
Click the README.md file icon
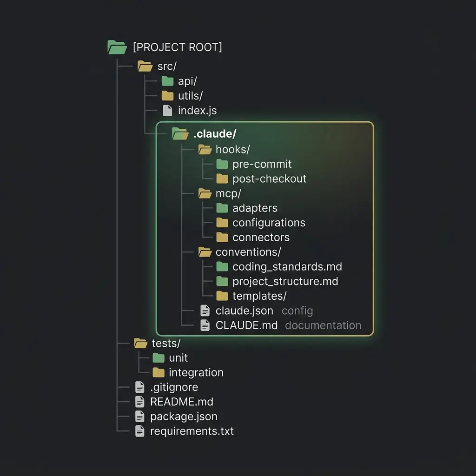[x=139, y=402]
